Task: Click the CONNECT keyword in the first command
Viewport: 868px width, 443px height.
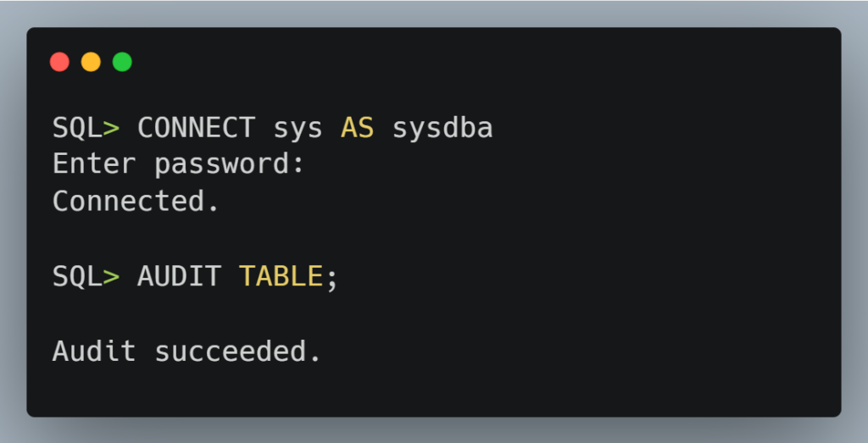Action: pyautogui.click(x=196, y=128)
